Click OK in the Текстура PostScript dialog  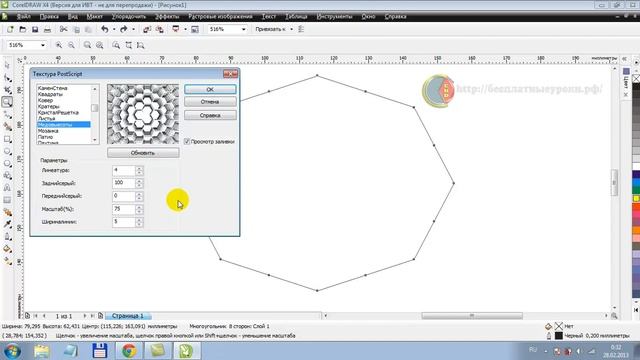(x=210, y=89)
